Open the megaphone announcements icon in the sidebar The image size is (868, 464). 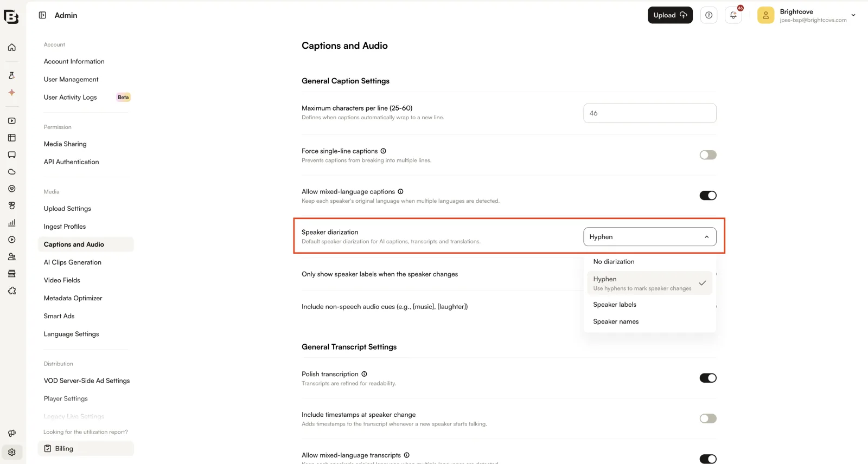pyautogui.click(x=12, y=433)
